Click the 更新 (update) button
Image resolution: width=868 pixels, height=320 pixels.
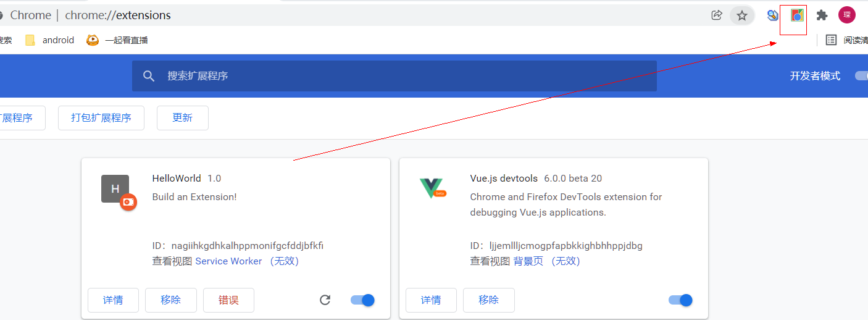pos(182,118)
